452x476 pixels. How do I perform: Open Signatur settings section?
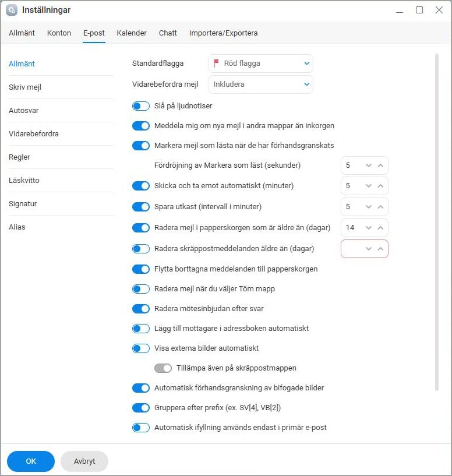[x=23, y=204]
